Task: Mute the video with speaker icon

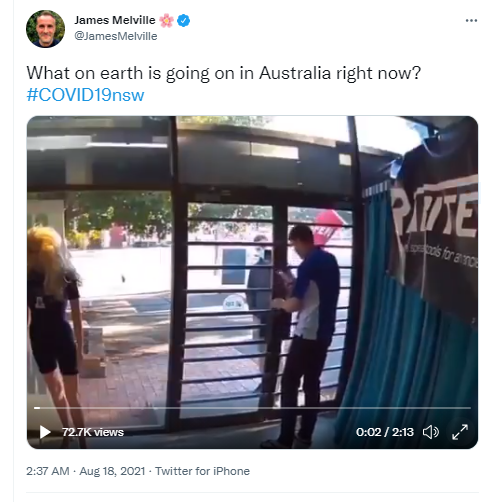Action: point(430,432)
